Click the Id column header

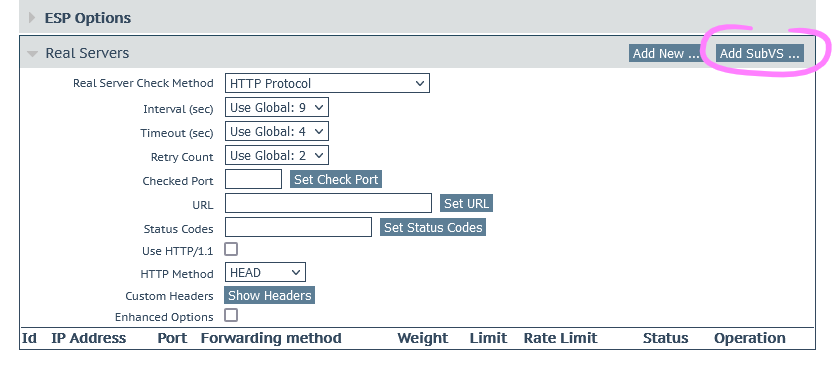coord(29,338)
